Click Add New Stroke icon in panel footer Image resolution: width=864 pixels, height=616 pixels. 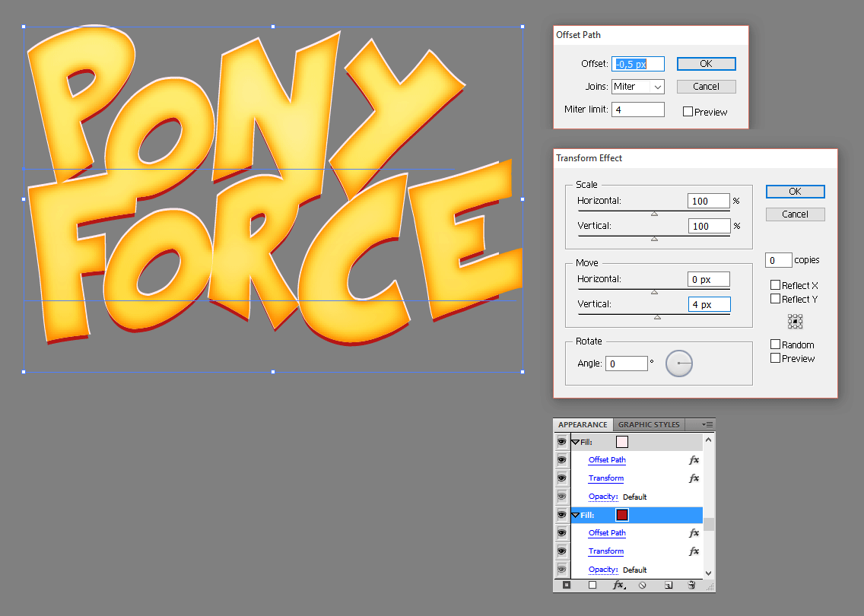point(567,585)
